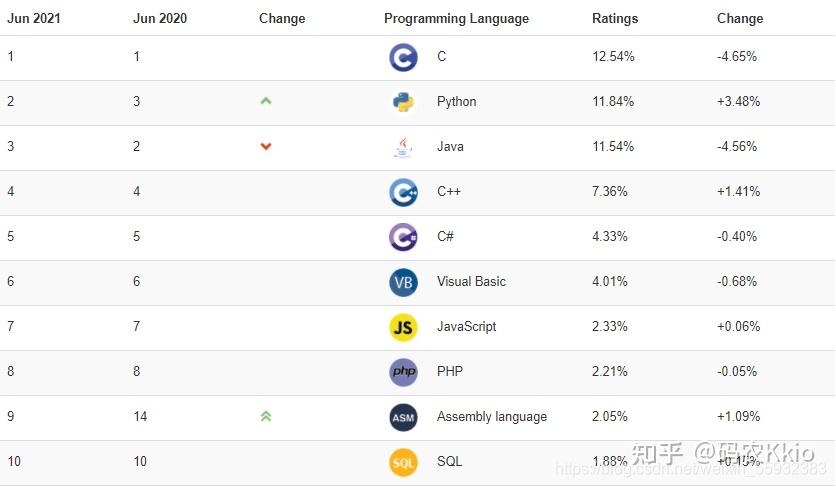Open the Visual Basic language name
This screenshot has height=487, width=836.
pos(471,282)
